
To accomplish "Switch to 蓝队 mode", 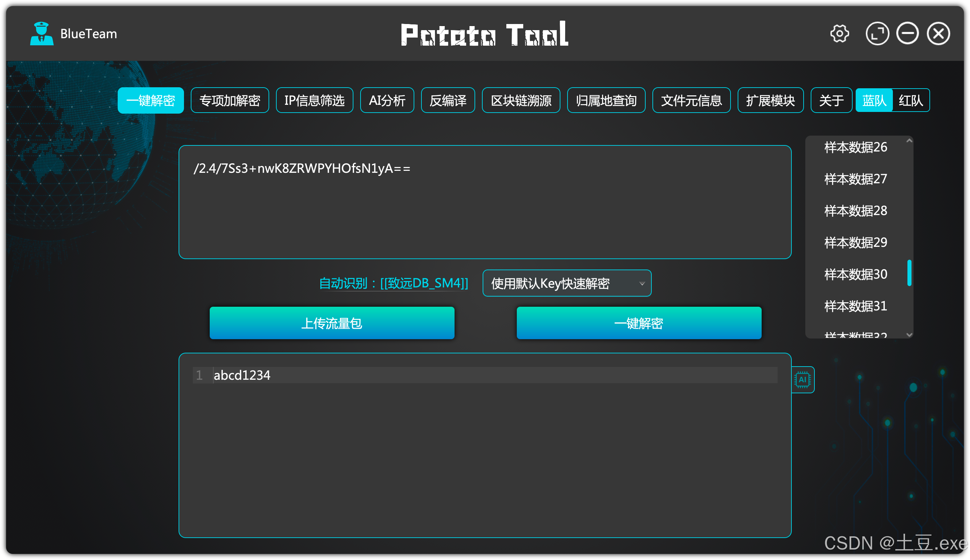I will (874, 100).
